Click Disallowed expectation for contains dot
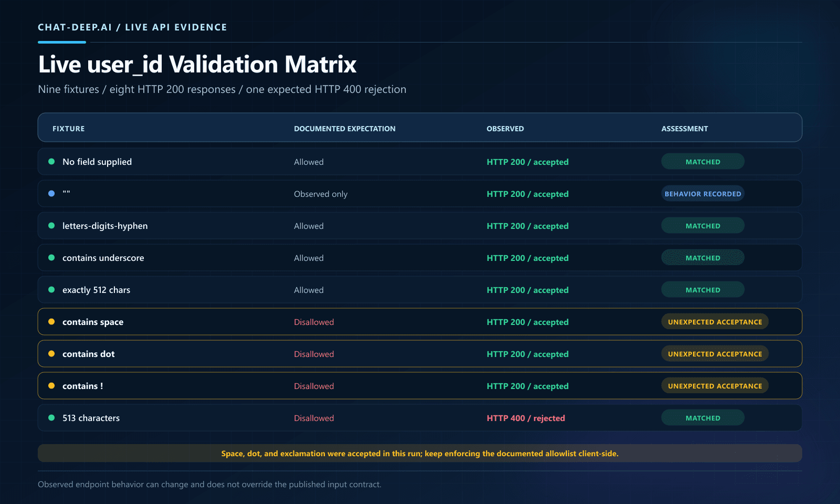This screenshot has height=504, width=840. [x=314, y=354]
